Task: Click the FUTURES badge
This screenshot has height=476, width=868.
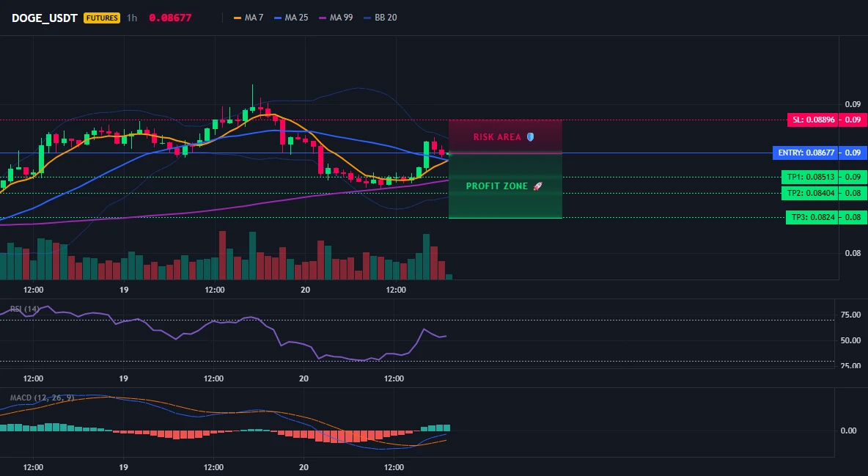Action: [102, 18]
